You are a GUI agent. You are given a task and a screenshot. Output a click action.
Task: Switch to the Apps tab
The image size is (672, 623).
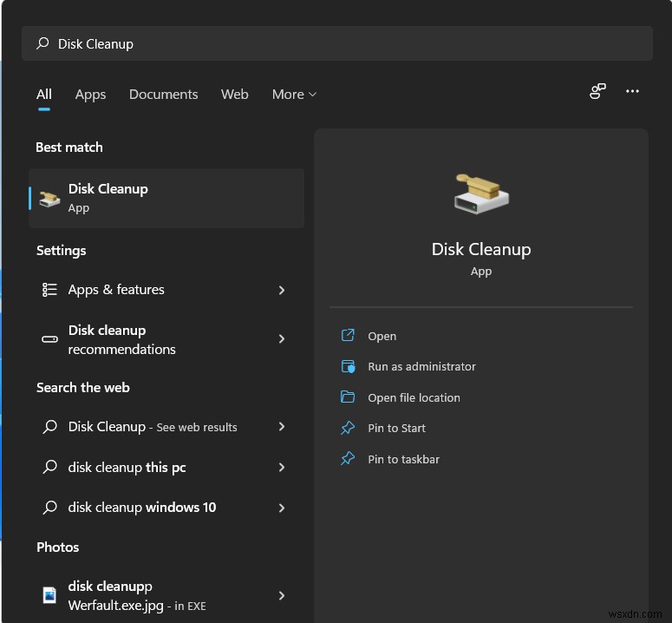pyautogui.click(x=90, y=95)
